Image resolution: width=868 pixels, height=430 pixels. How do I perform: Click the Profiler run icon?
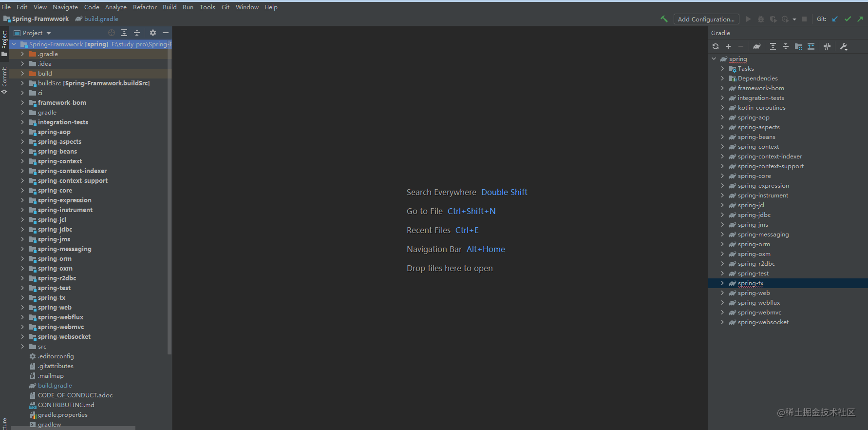[785, 19]
